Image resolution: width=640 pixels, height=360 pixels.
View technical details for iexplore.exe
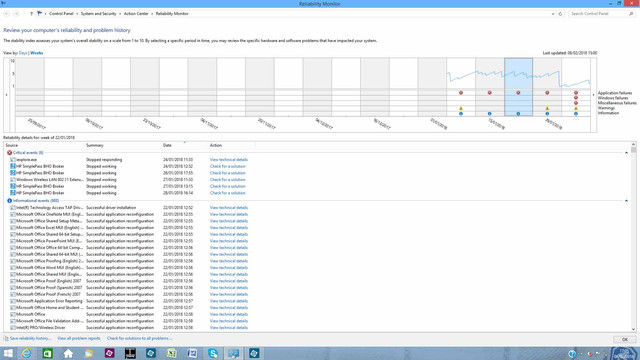229,160
